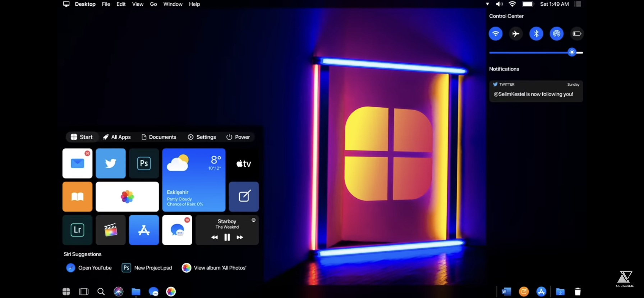Launch Photoshop from the Start menu tile
This screenshot has height=298, width=644.
click(144, 163)
